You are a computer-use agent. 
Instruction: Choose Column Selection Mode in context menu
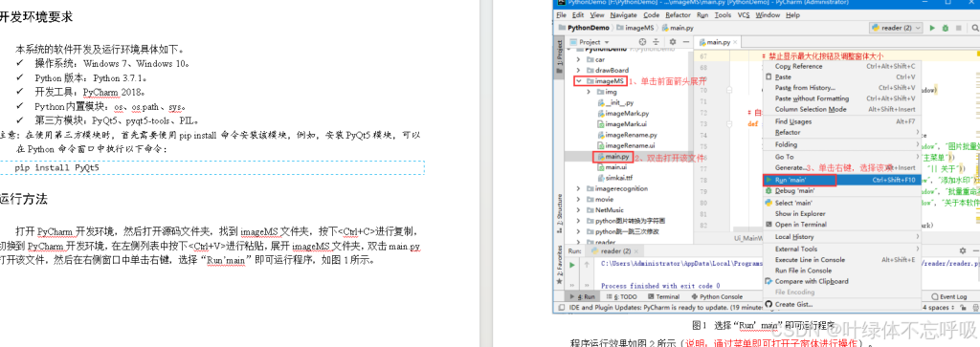point(843,109)
